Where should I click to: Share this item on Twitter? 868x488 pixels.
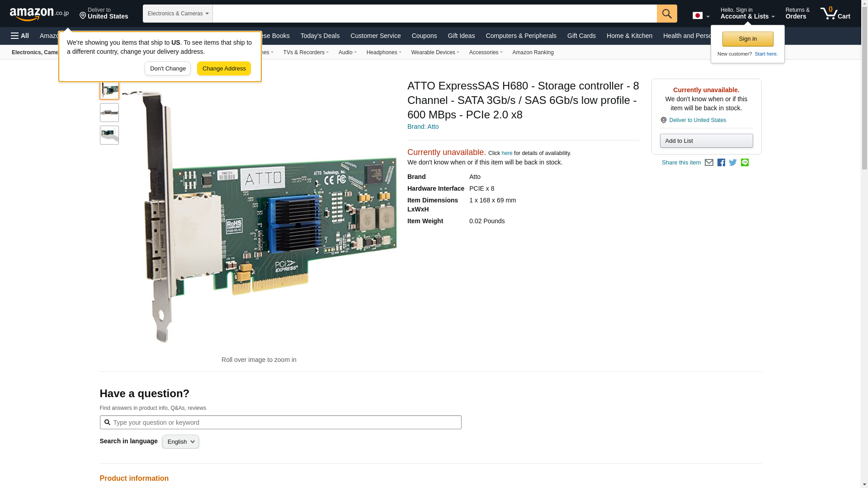click(733, 163)
